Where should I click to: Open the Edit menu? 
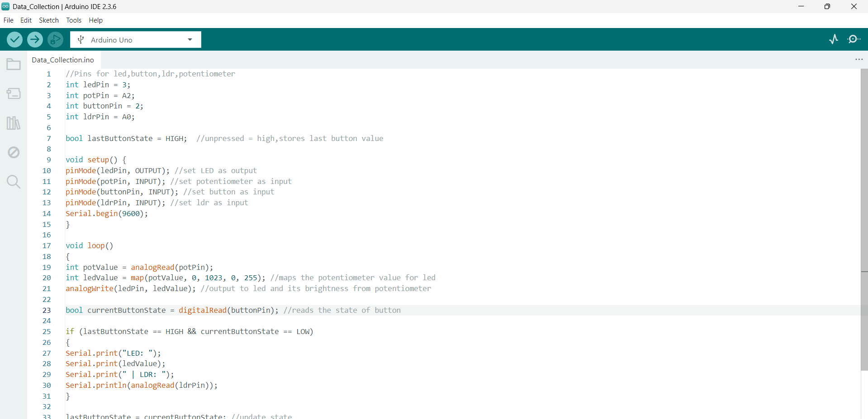click(x=26, y=20)
